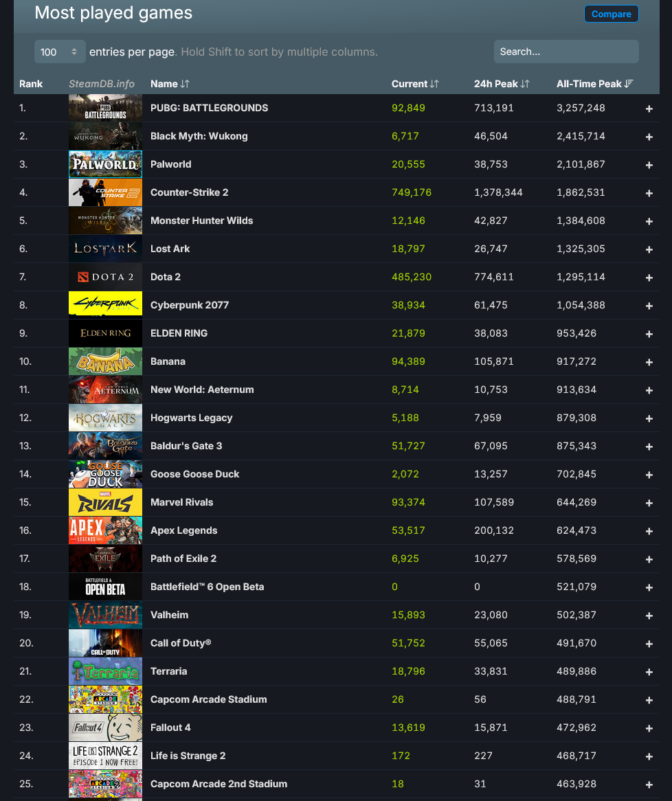Click plus icon on Battlefield 6 Open Beta row
Screen dimensions: 672x801
coord(649,587)
